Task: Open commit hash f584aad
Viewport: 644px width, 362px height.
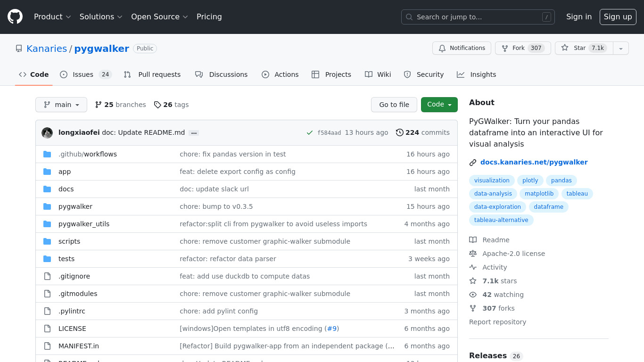Action: pyautogui.click(x=329, y=133)
